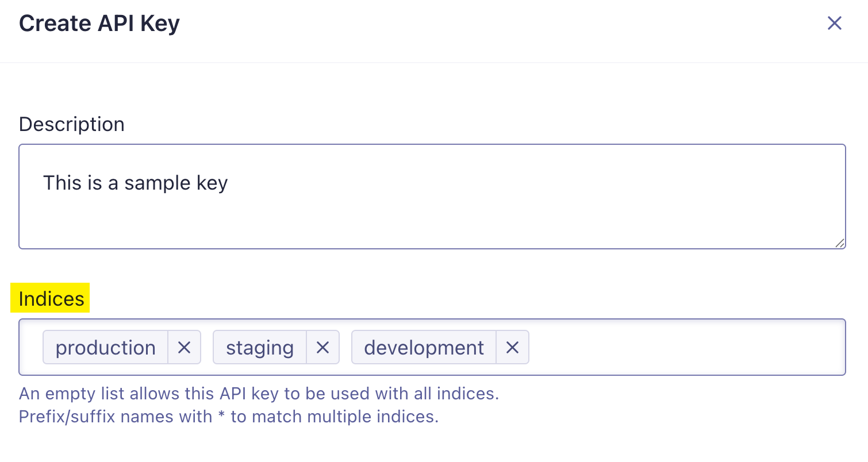Close the Create API Key dialog
Screen dimensions: 868x462
[834, 24]
